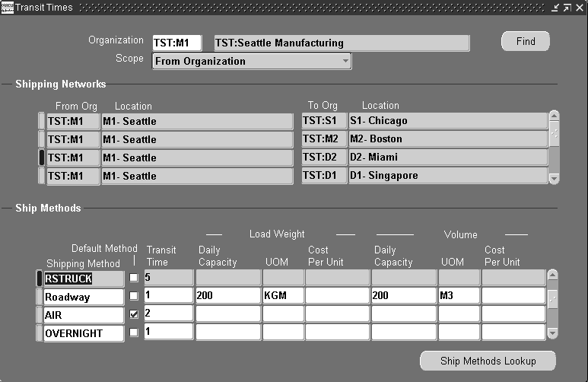Click Roadway Volume Daily Capacity 200

pyautogui.click(x=404, y=296)
